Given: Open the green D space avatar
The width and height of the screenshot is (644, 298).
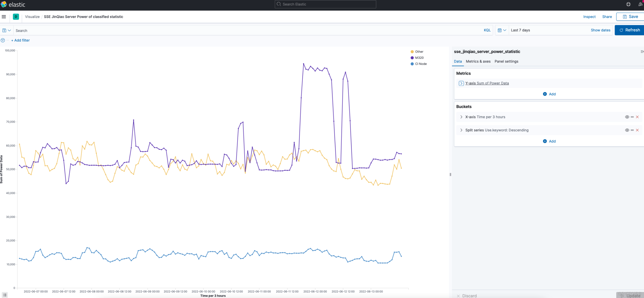Looking at the screenshot, I should [x=16, y=17].
